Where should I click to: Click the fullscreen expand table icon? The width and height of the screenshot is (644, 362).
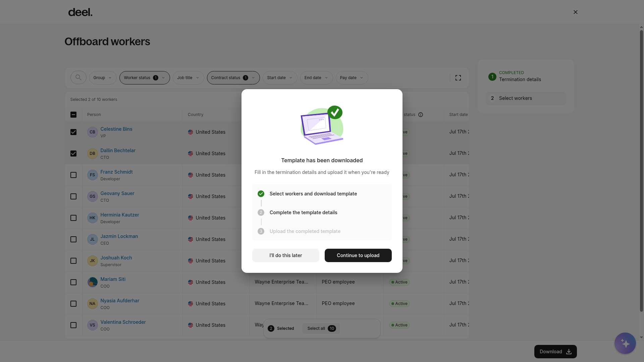[x=458, y=78]
